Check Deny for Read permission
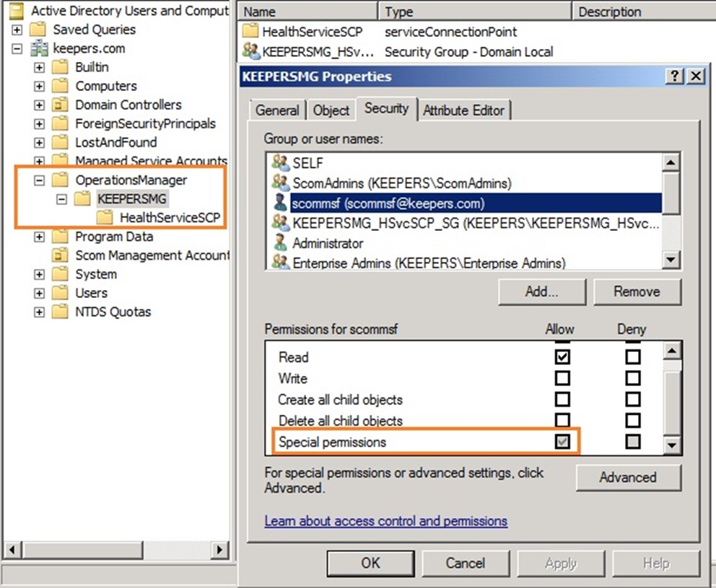The height and width of the screenshot is (588, 716). 632,356
